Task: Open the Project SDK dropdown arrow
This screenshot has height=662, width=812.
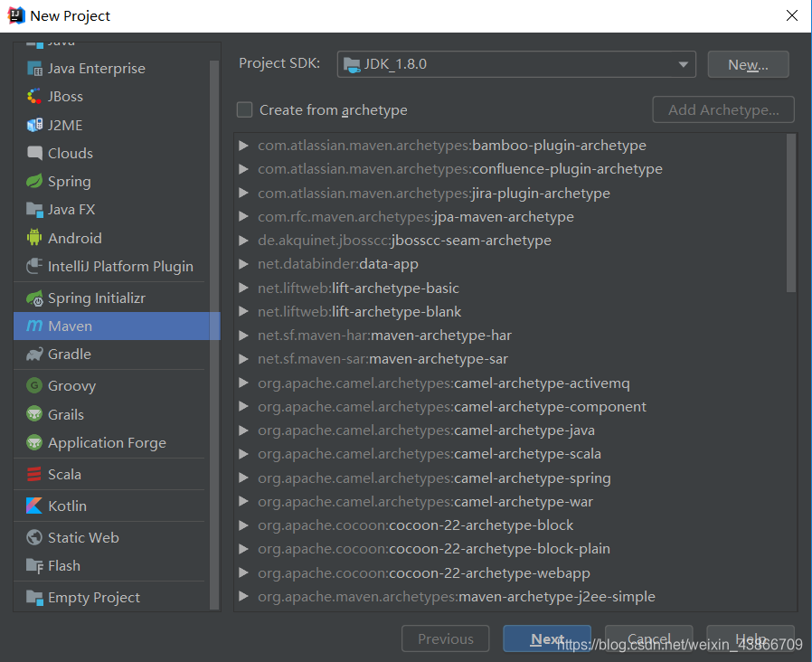Action: pyautogui.click(x=683, y=64)
